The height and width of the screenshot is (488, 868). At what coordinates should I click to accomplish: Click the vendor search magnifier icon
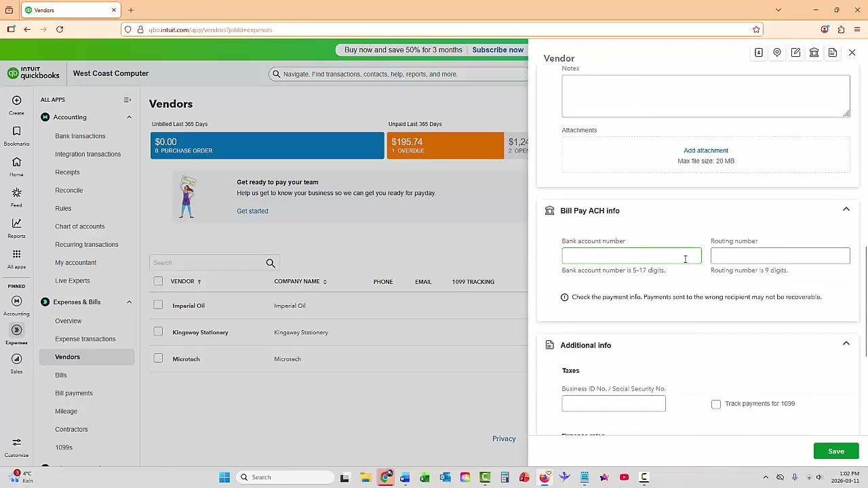tap(271, 263)
